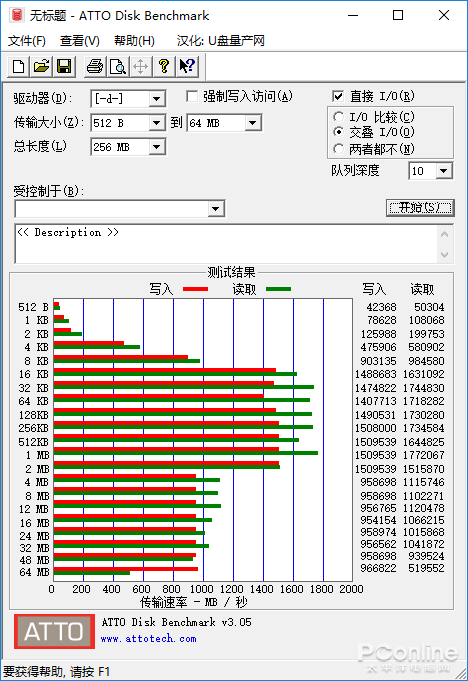The height and width of the screenshot is (681, 468).
Task: Open a saved benchmark file icon
Action: (x=42, y=66)
